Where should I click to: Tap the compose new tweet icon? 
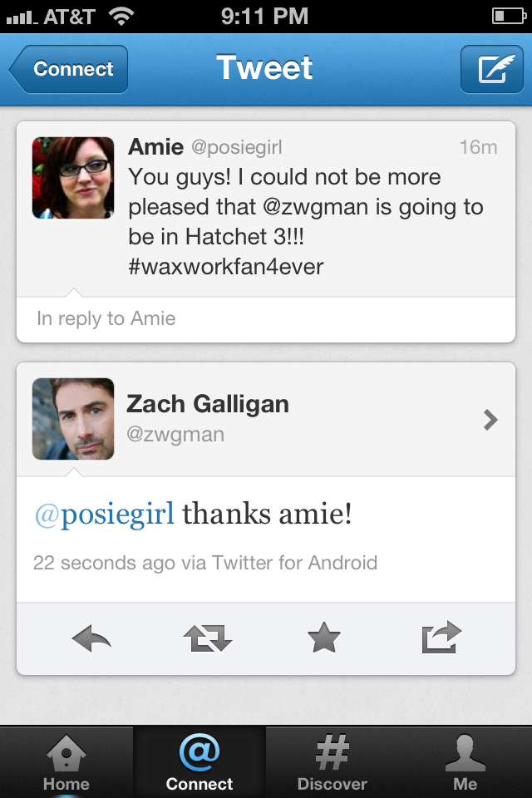pyautogui.click(x=491, y=69)
